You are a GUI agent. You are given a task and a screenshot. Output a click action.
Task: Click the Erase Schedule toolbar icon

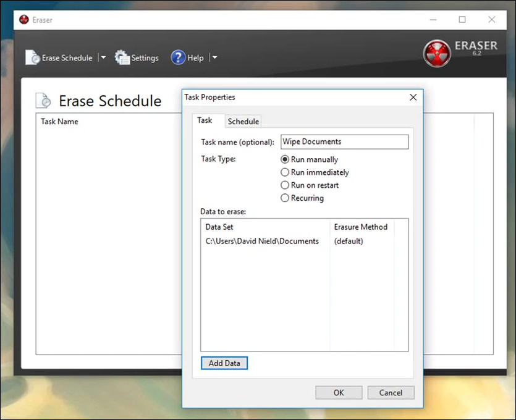[x=32, y=57]
